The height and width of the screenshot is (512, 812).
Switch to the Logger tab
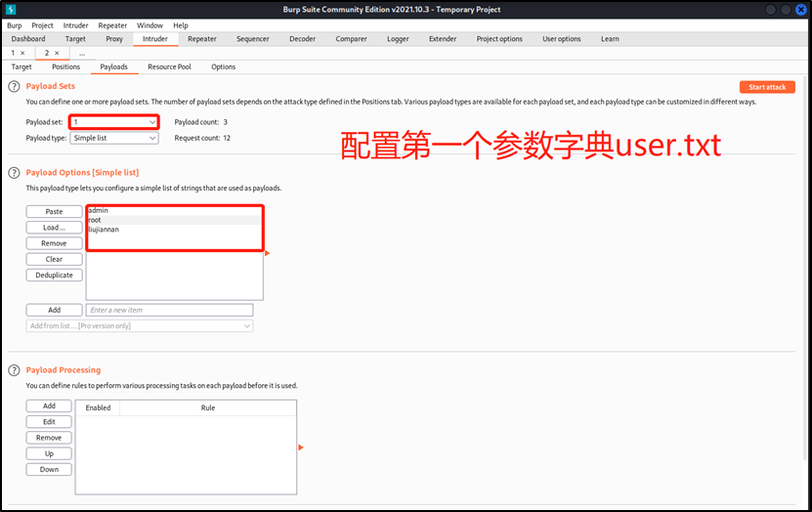398,39
